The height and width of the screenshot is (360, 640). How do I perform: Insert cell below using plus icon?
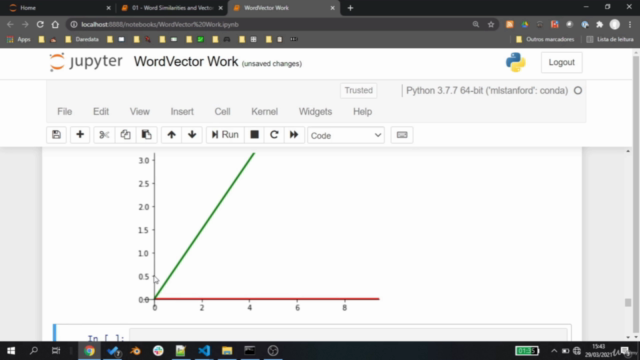click(80, 135)
